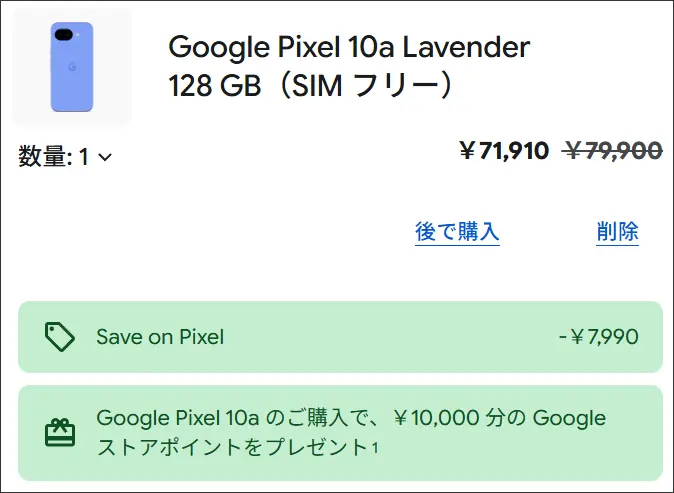The width and height of the screenshot is (674, 493).
Task: Click the current price ¥71,910
Action: [504, 151]
